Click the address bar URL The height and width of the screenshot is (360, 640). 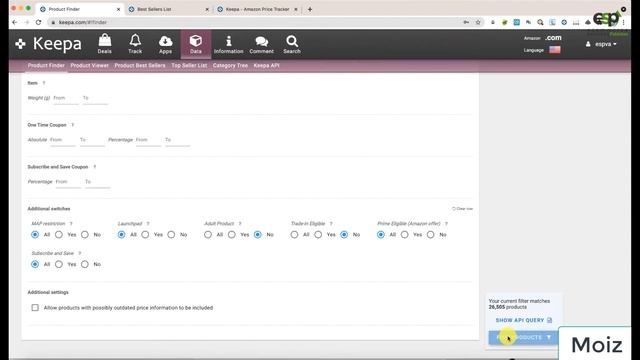coord(83,22)
